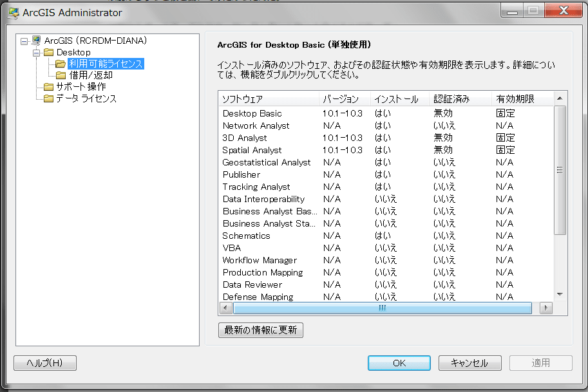Image resolution: width=588 pixels, height=392 pixels.
Task: Click the folder icon beside 借用/返却
Action: click(x=61, y=75)
